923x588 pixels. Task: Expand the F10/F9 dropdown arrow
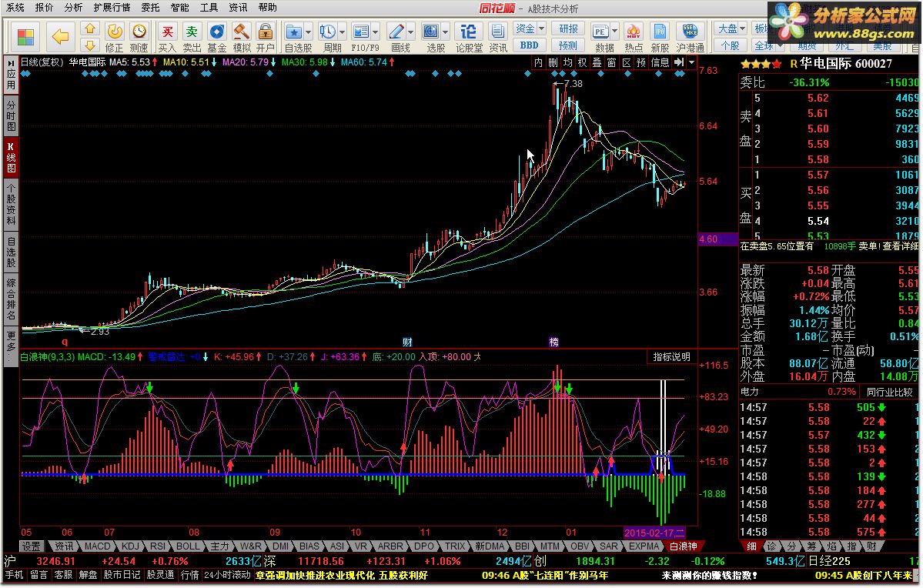(375, 32)
